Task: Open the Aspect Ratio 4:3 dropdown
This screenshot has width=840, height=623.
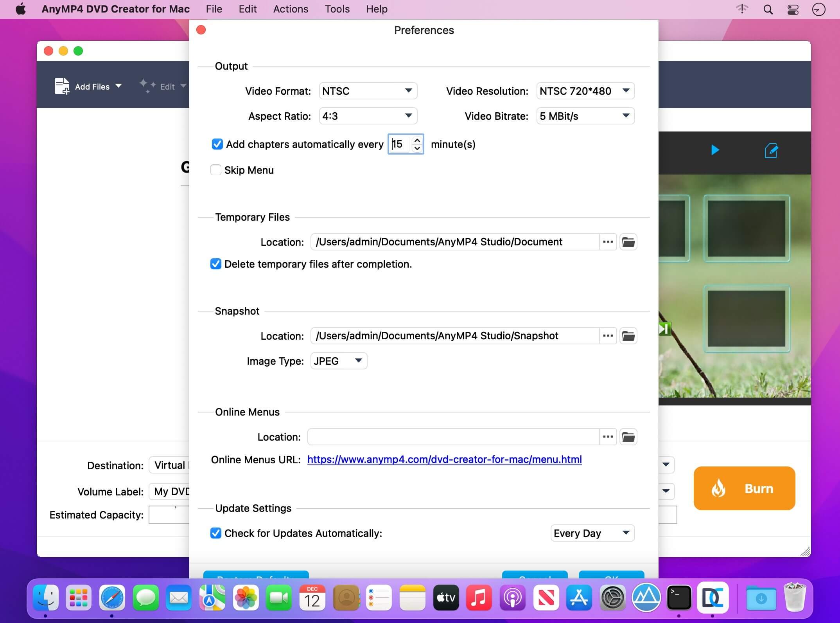Action: pos(368,116)
